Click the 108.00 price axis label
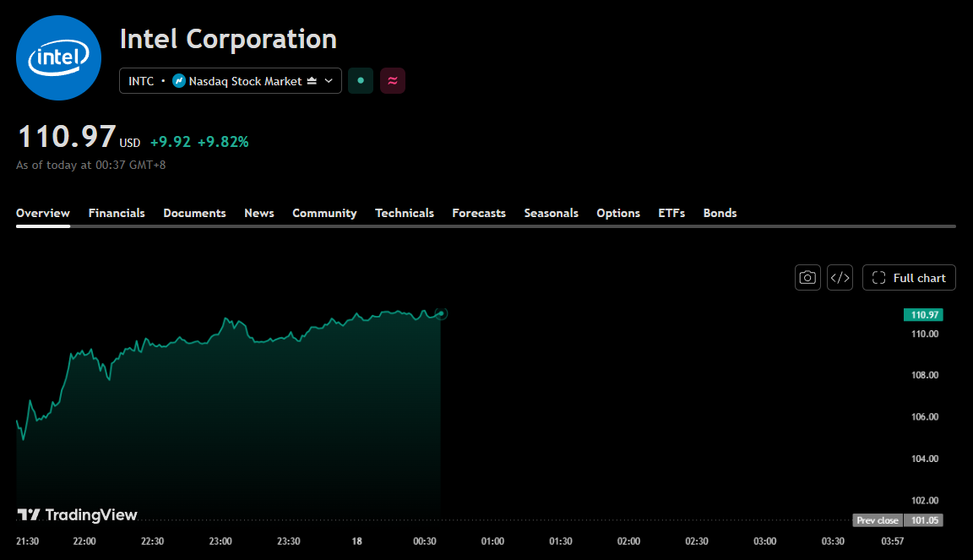The width and height of the screenshot is (973, 560). coord(925,375)
